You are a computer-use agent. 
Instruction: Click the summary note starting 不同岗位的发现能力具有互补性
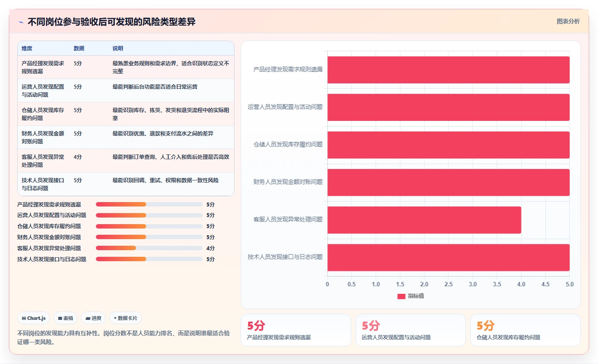[124, 338]
